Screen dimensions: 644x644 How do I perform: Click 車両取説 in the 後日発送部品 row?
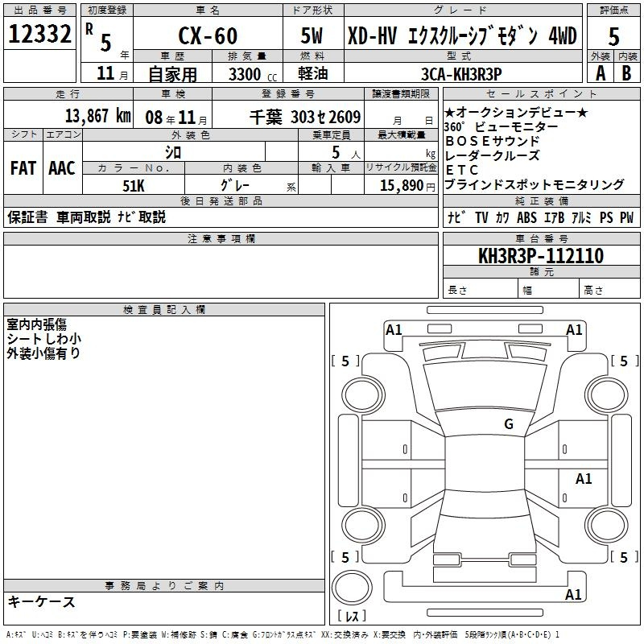coord(84,217)
